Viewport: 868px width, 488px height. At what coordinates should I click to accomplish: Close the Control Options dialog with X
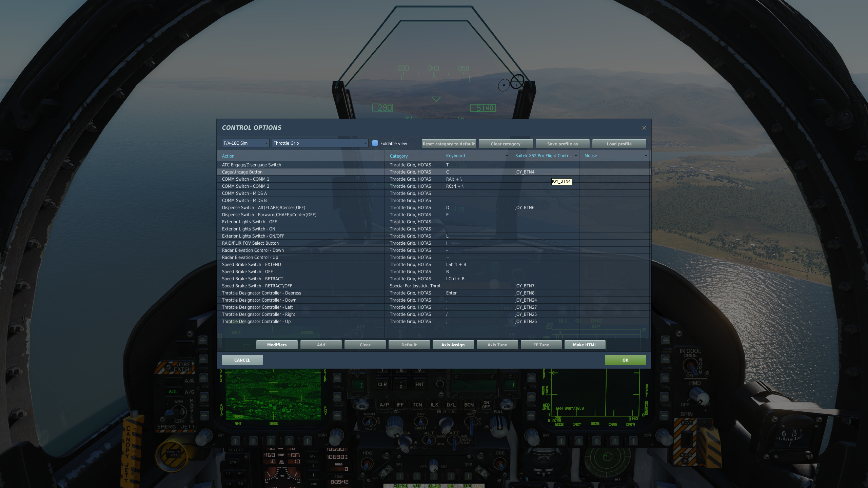coord(644,128)
